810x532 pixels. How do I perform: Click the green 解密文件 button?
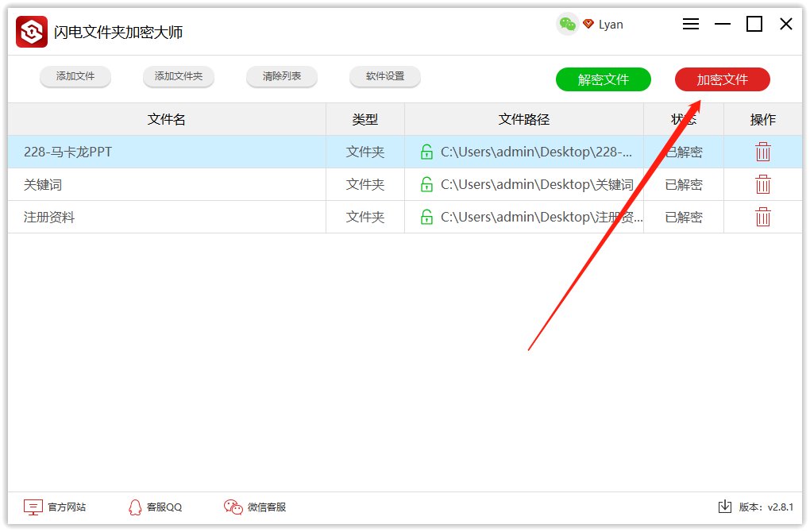604,79
